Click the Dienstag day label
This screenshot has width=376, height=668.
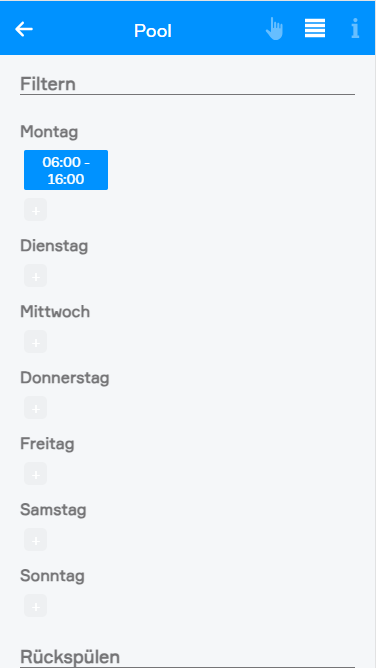pos(54,246)
